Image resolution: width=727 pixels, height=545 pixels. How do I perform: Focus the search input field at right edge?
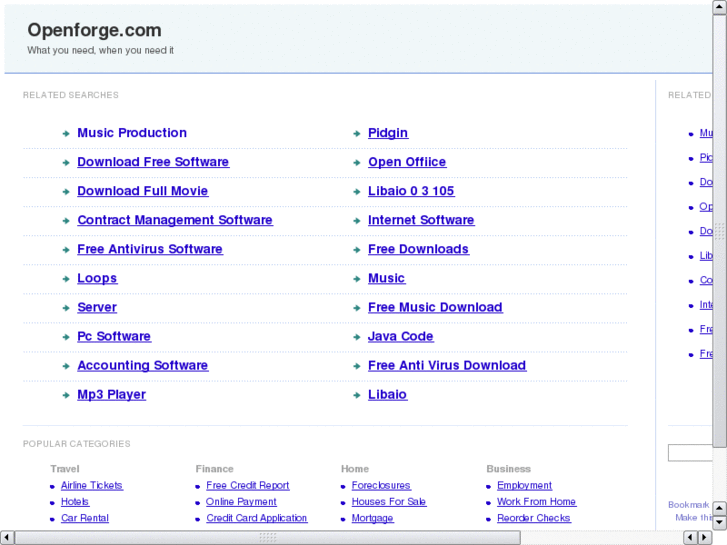(690, 453)
